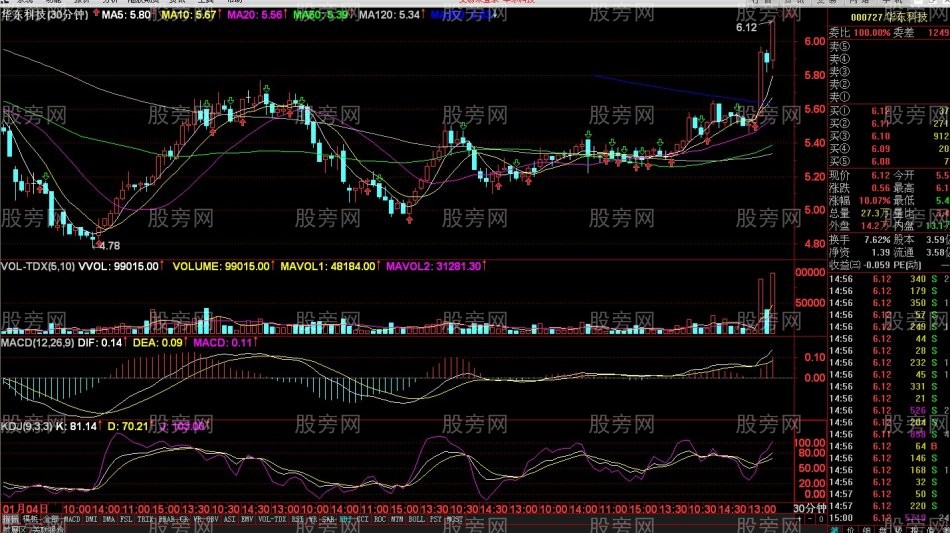This screenshot has width=950, height=533.
Task: Click the highlighted KDJ indicator tab
Action: click(x=345, y=519)
